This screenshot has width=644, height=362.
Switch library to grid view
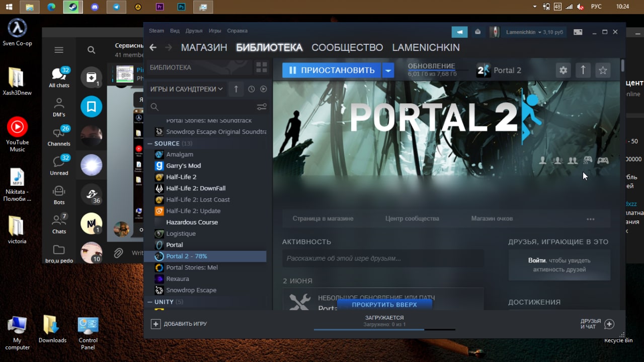[x=262, y=67]
